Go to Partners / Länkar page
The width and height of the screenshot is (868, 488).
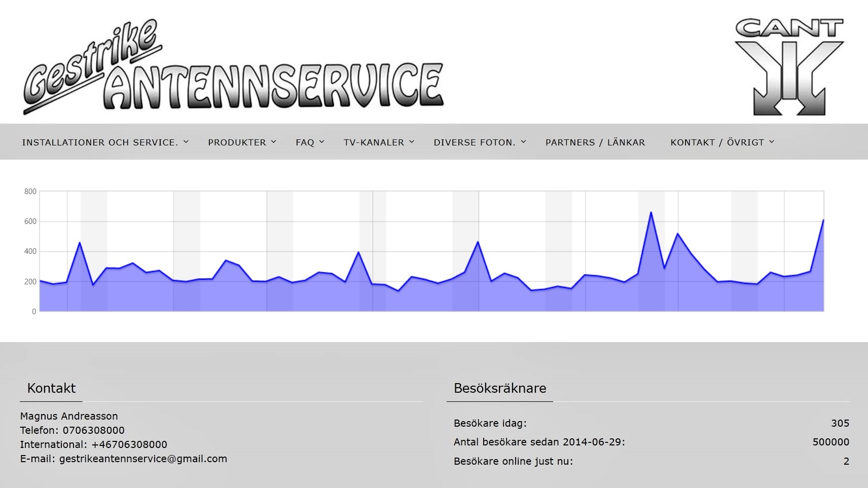(x=595, y=142)
